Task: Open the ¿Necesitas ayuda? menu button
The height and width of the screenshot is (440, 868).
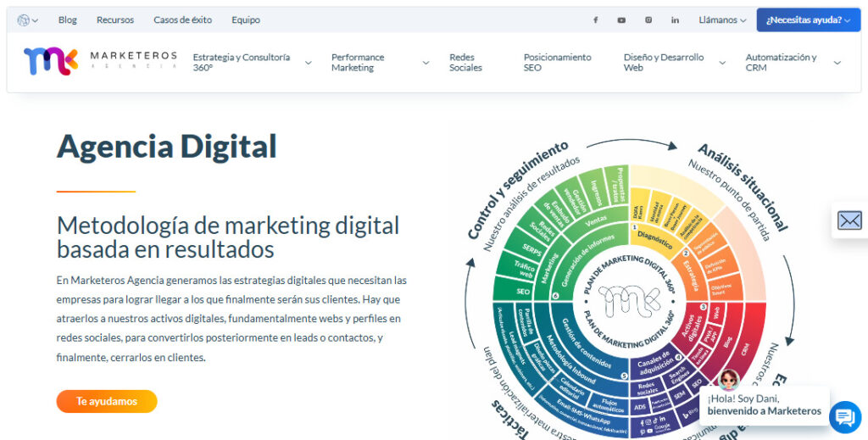Action: point(808,20)
